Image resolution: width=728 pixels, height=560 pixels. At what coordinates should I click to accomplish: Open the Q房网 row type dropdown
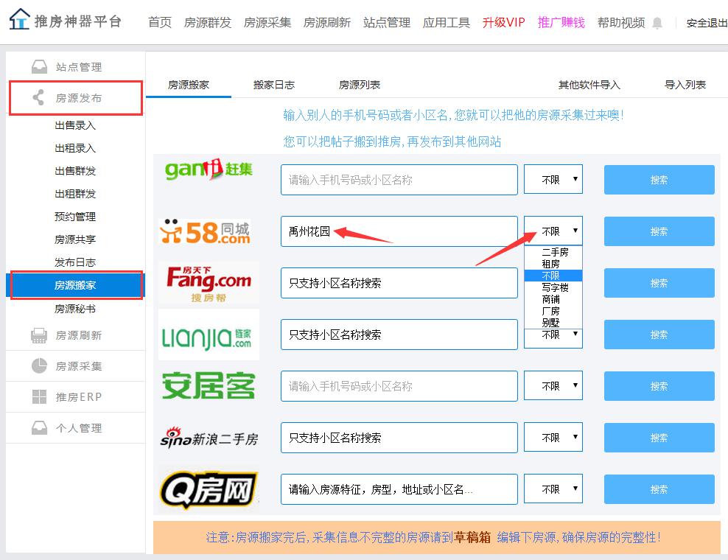[553, 489]
